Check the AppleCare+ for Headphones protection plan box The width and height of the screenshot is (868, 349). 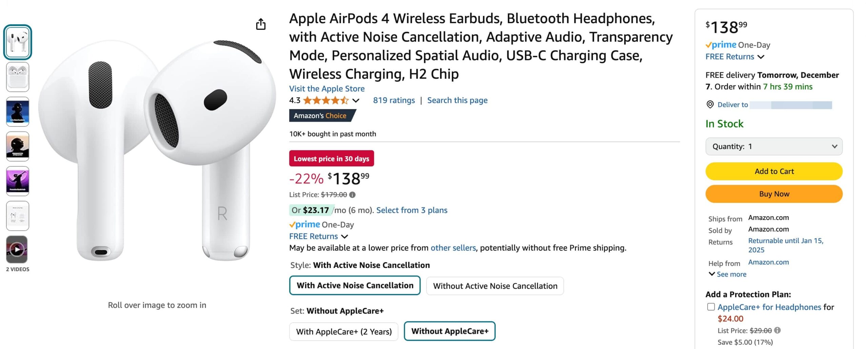[711, 307]
